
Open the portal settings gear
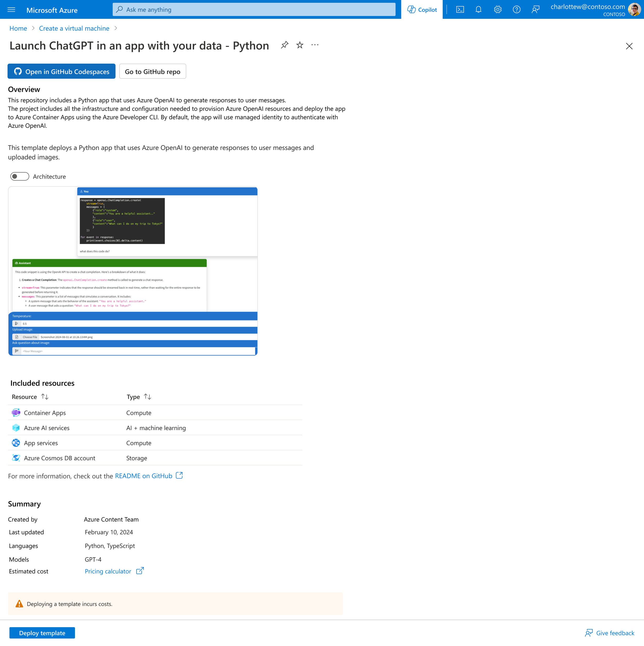pos(498,10)
